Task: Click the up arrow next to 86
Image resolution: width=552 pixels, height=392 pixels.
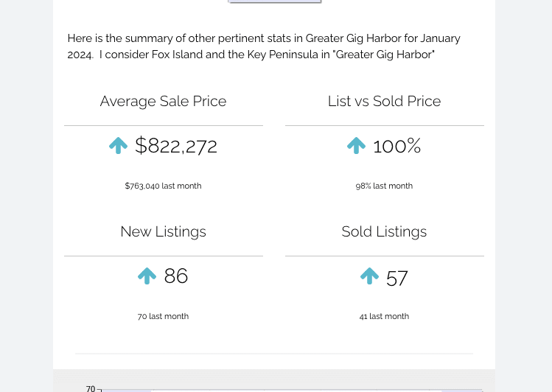Action: (147, 276)
